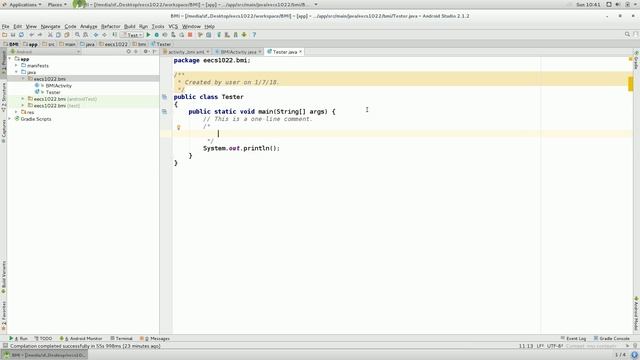Click the Cut scissors icon
The width and height of the screenshot is (640, 360).
(50, 35)
